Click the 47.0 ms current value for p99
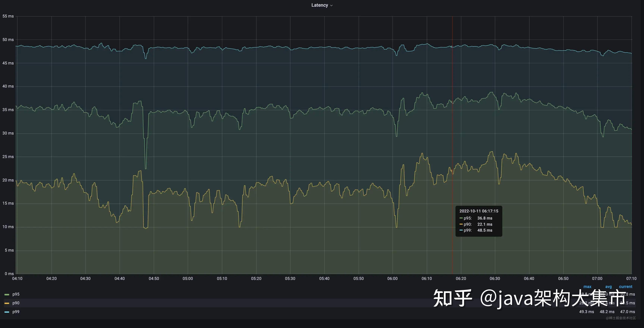The image size is (644, 328). (628, 312)
